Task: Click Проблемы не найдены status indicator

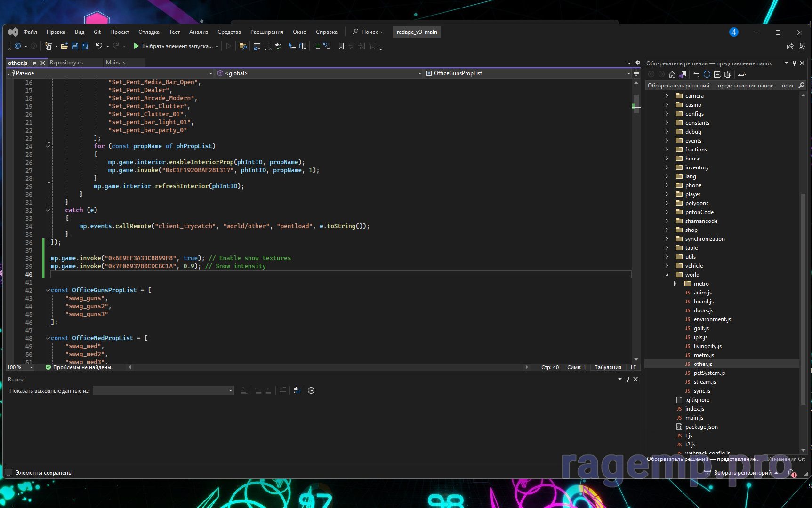Action: coord(79,367)
